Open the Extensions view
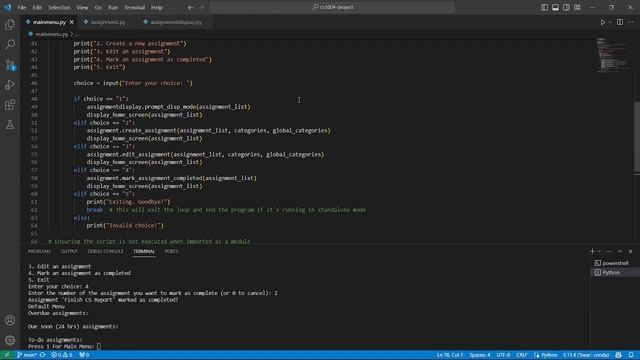The width and height of the screenshot is (640, 360). click(10, 104)
